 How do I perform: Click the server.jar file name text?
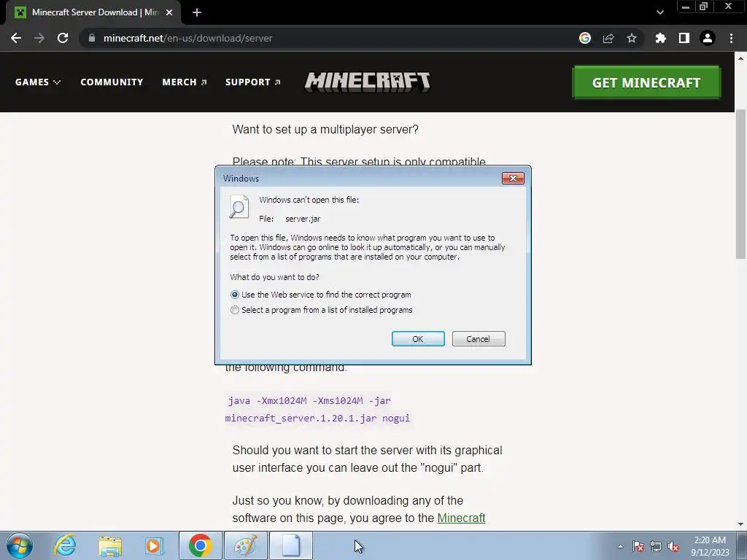pyautogui.click(x=303, y=219)
